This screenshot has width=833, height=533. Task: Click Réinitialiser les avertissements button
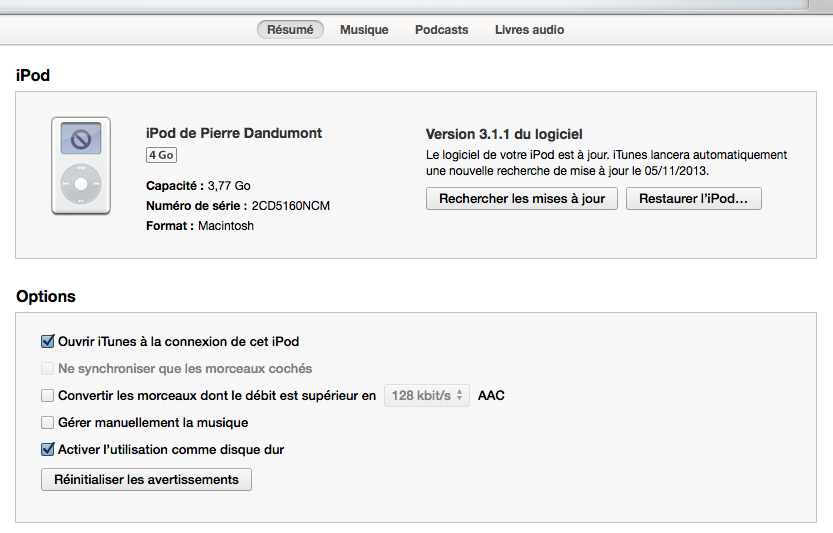146,479
